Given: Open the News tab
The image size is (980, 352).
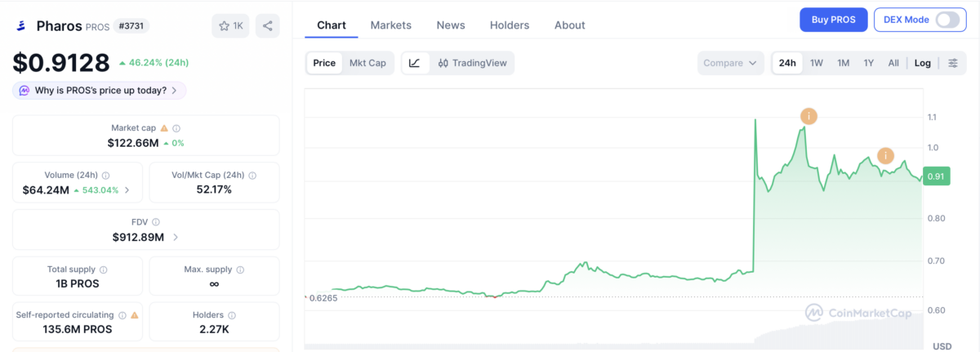Looking at the screenshot, I should (x=451, y=25).
